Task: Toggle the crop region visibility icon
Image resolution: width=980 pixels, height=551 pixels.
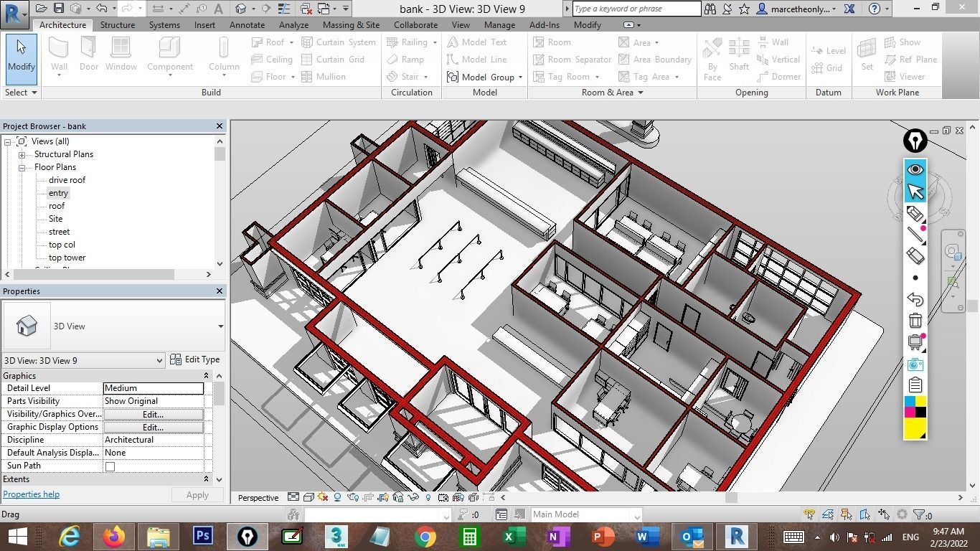Action: (x=383, y=496)
